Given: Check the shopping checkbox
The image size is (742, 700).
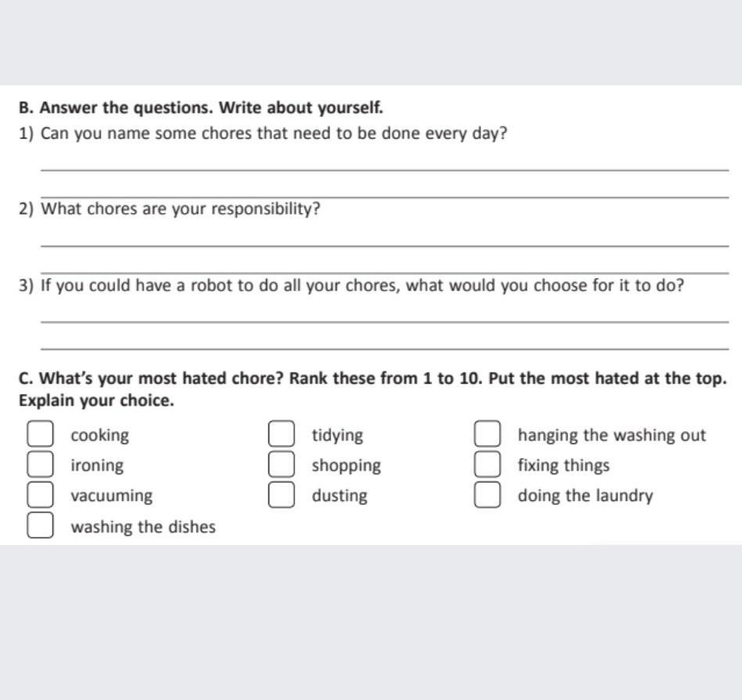Looking at the screenshot, I should [282, 464].
